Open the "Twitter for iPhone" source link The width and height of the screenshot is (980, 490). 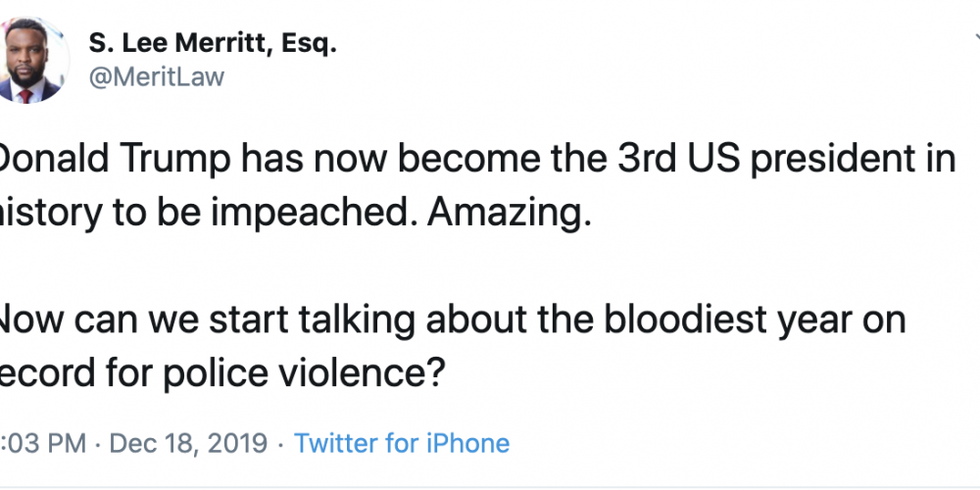(x=402, y=443)
